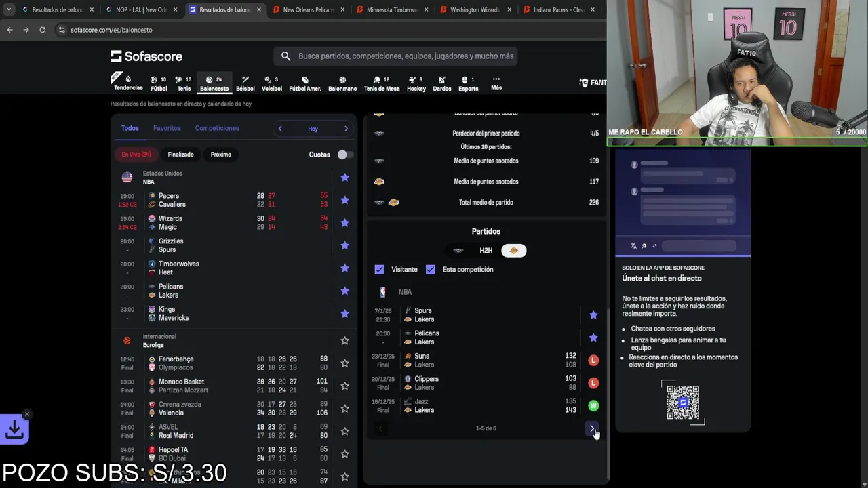Open Fútbol Amer. sport section
This screenshot has height=488, width=868.
point(305,83)
